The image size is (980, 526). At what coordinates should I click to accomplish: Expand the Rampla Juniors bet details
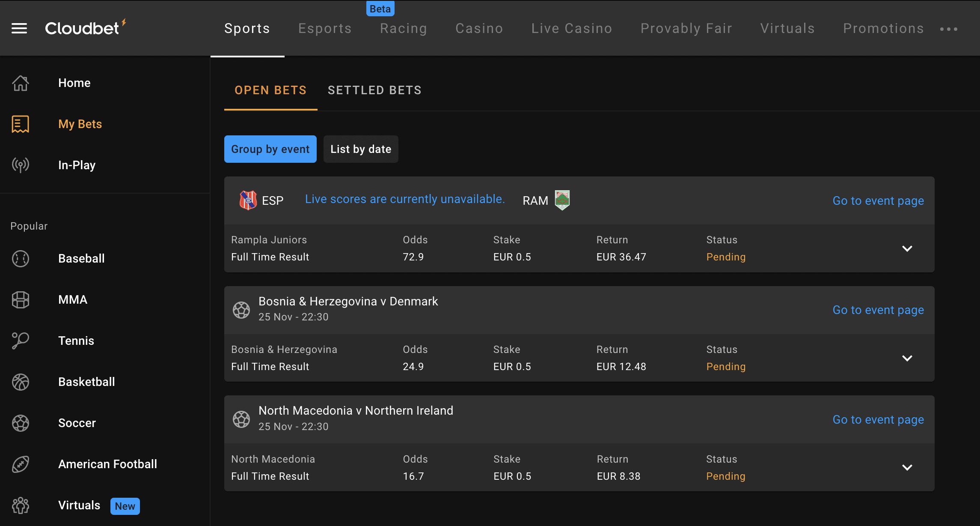tap(907, 248)
